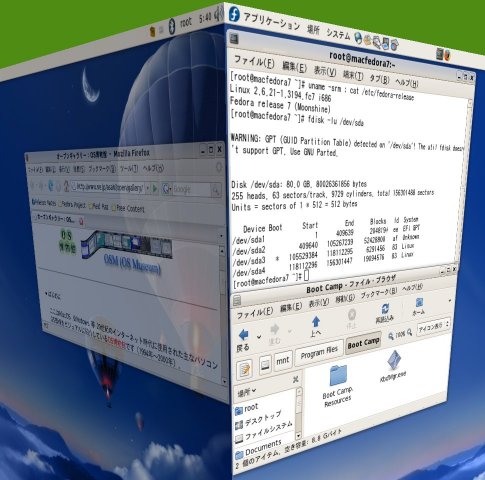The width and height of the screenshot is (485, 480).
Task: Launch the globe web browser panel icon
Action: point(358,38)
